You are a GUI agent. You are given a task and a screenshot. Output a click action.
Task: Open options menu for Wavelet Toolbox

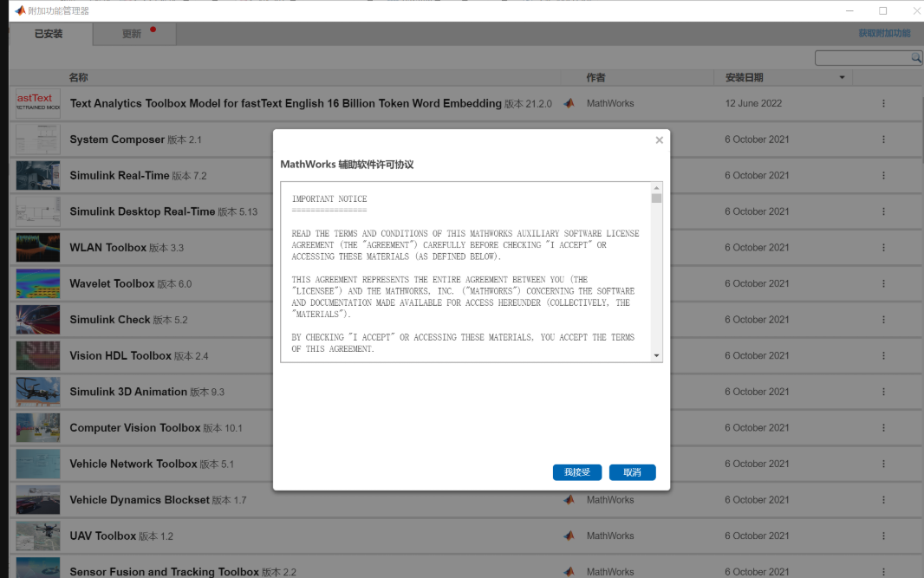pos(883,283)
